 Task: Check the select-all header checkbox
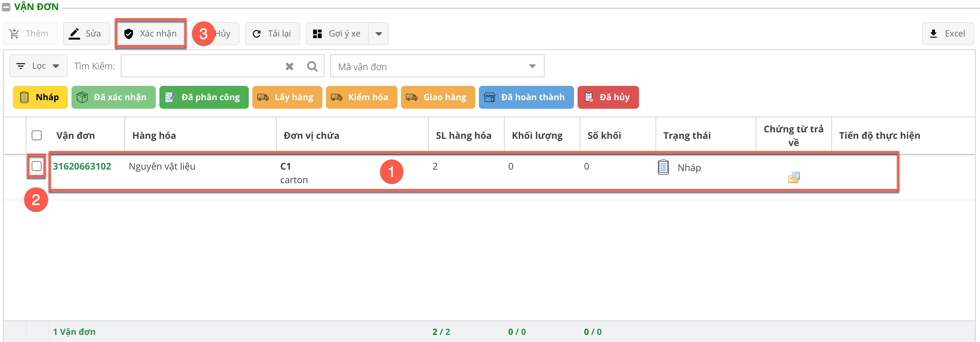click(36, 135)
